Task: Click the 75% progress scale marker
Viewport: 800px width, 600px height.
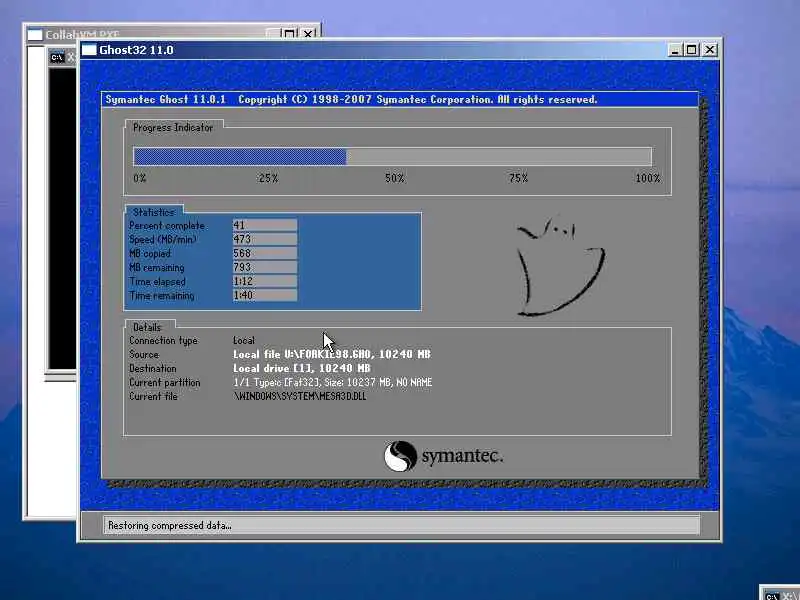Action: click(x=518, y=178)
